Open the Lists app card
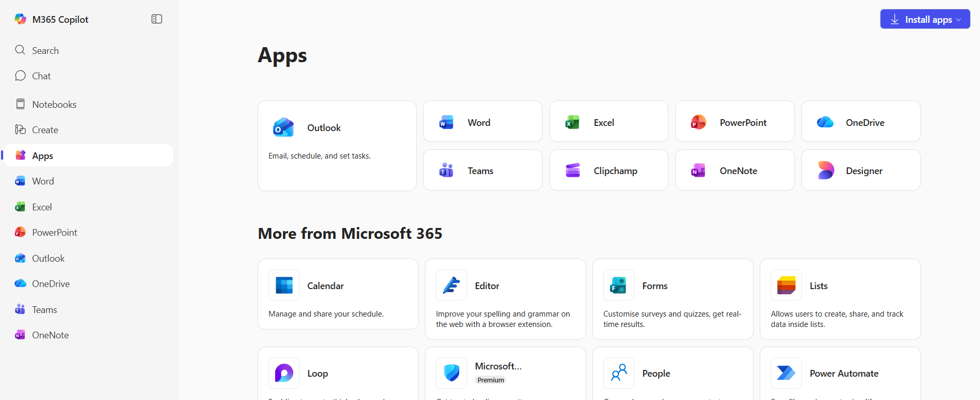The width and height of the screenshot is (980, 400). [840, 299]
